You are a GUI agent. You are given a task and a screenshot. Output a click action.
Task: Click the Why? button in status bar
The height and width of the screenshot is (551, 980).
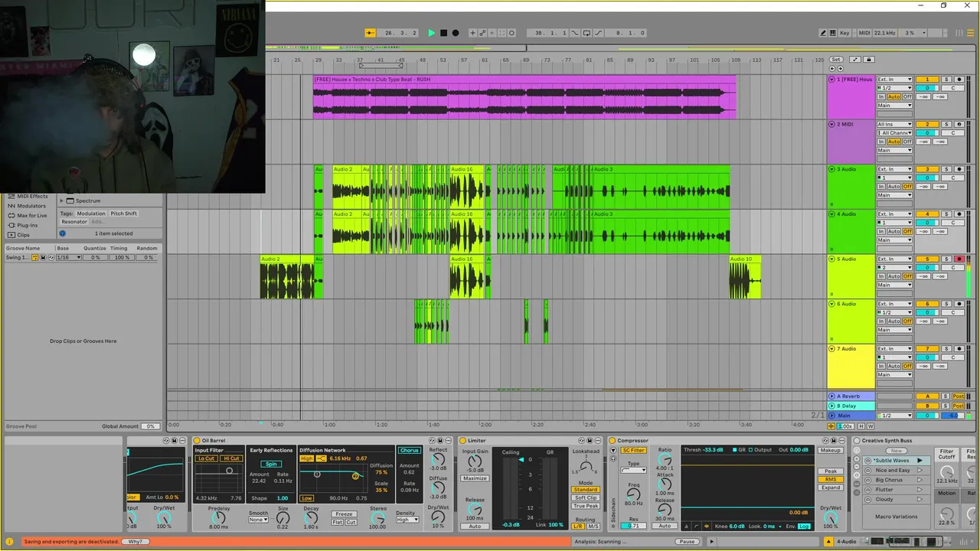[135, 542]
